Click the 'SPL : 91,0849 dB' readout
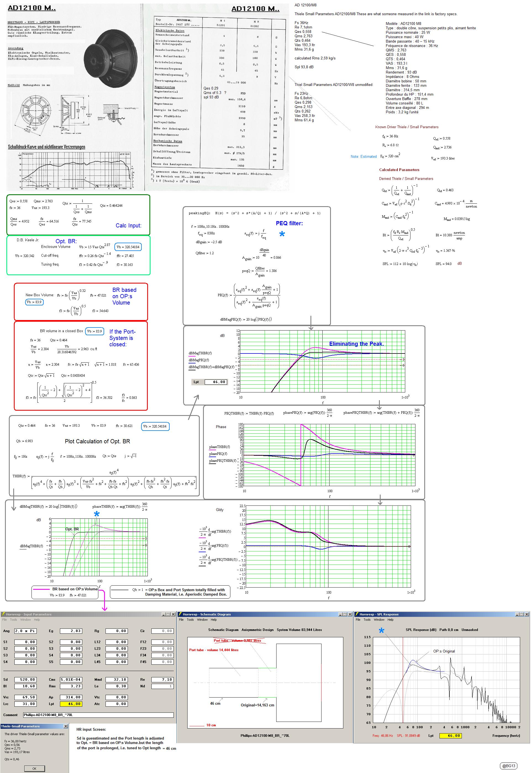532x773 pixels. pyautogui.click(x=408, y=736)
